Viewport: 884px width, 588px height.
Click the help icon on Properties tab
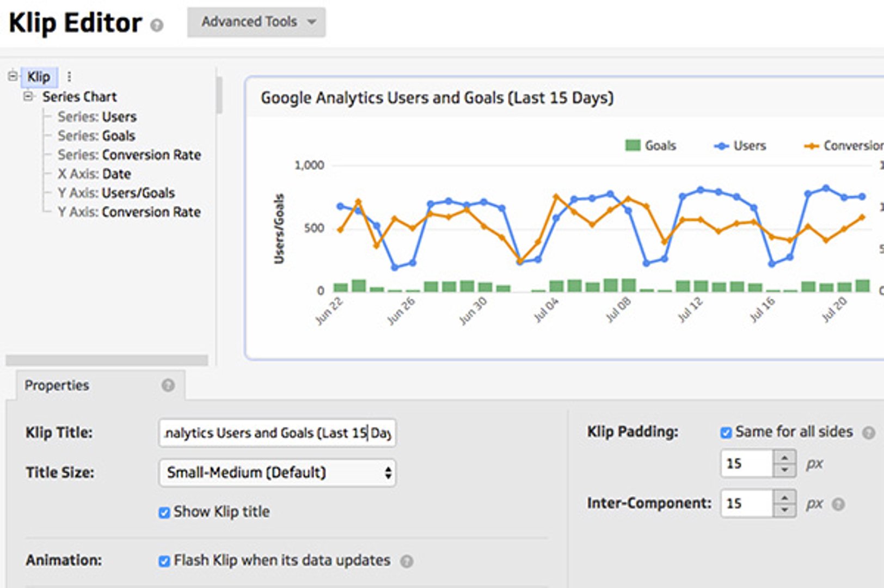(168, 385)
